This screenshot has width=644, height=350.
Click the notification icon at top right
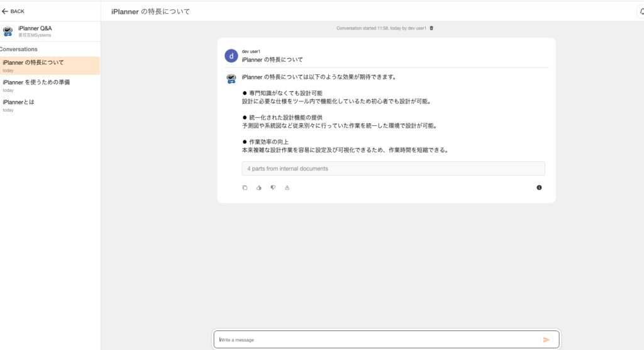coord(641,11)
